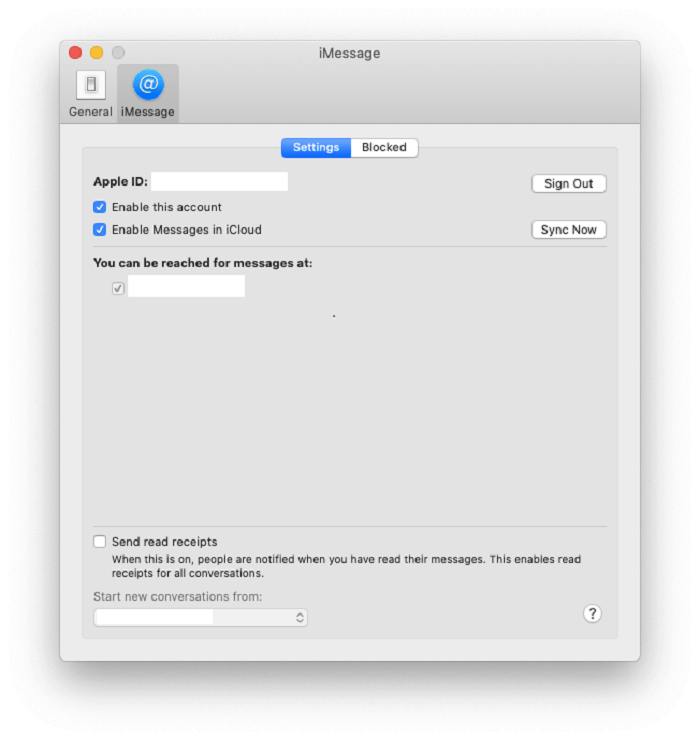The height and width of the screenshot is (740, 700).
Task: Click the Apple ID field
Action: click(x=219, y=182)
